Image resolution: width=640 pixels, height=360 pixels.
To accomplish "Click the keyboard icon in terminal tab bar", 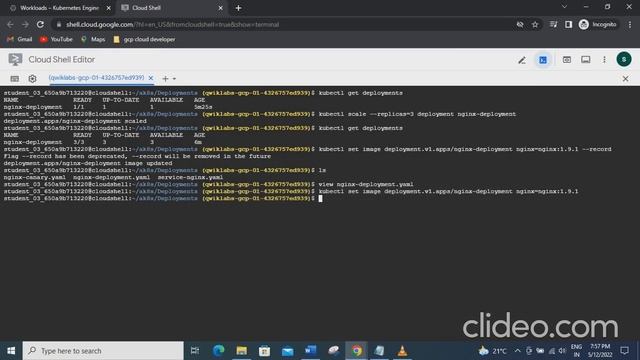I will click(15, 78).
